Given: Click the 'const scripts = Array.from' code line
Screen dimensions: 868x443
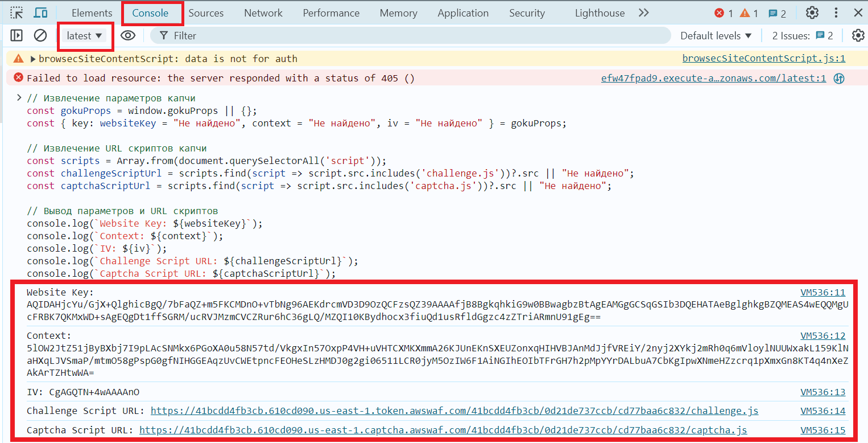Looking at the screenshot, I should 207,161.
